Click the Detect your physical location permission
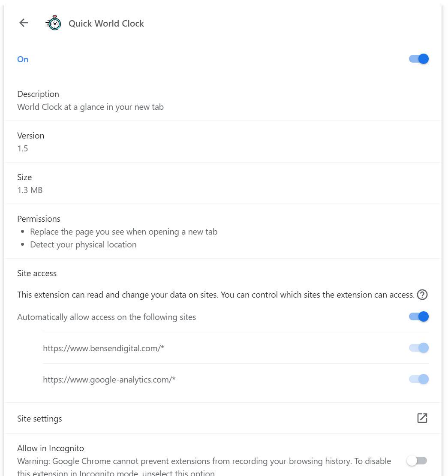This screenshot has height=476, width=448. (x=83, y=244)
